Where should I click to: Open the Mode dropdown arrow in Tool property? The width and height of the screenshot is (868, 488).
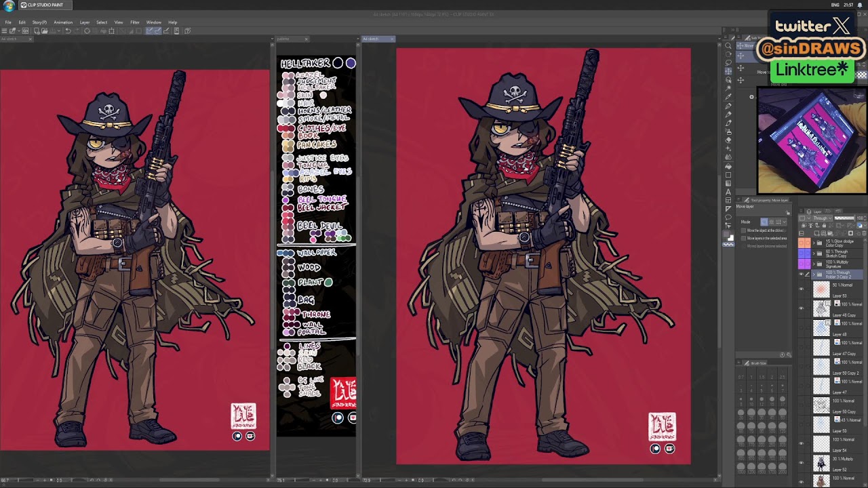785,222
